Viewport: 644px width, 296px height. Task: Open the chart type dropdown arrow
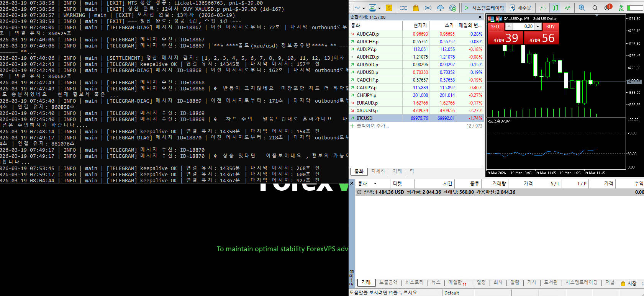pyautogui.click(x=364, y=8)
